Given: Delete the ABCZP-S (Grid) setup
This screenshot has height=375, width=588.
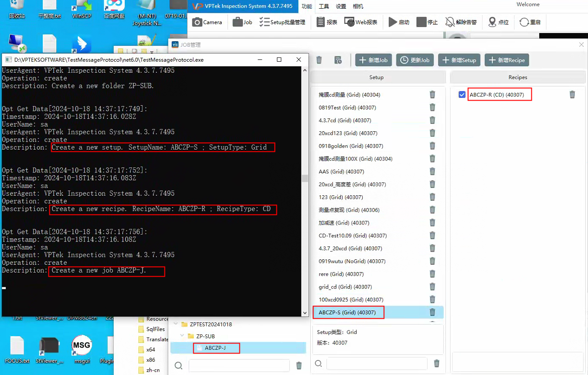Looking at the screenshot, I should click(432, 312).
